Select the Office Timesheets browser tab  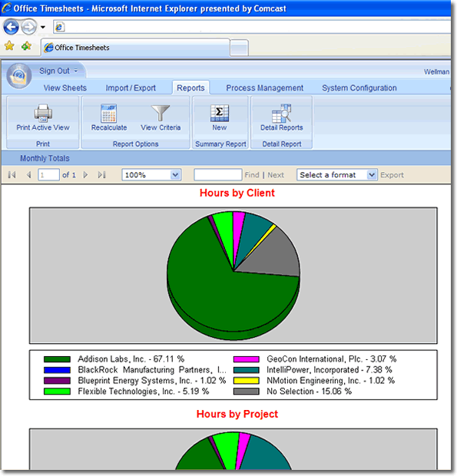pos(135,48)
